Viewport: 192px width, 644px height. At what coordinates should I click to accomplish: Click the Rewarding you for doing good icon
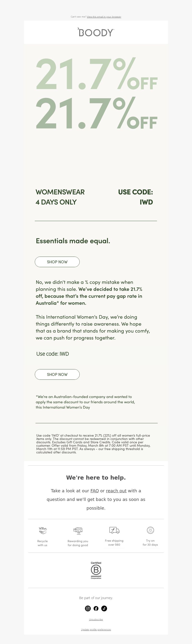tap(78, 530)
